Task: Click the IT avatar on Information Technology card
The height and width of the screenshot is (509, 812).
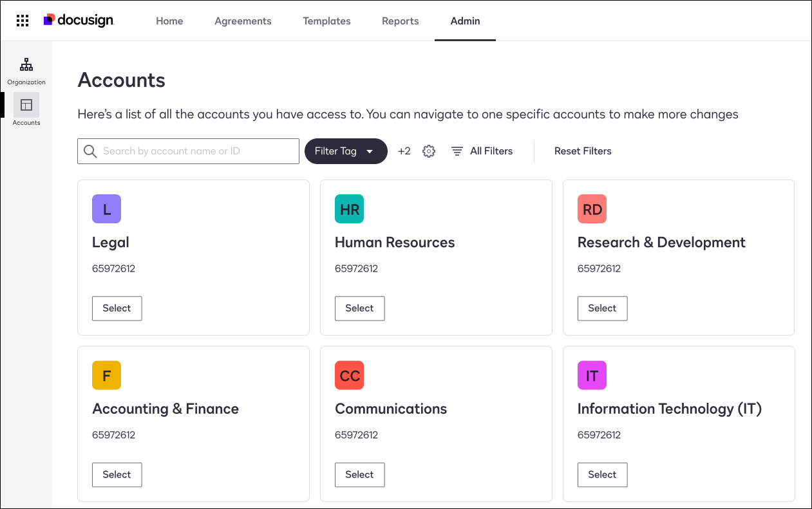Action: click(x=592, y=375)
